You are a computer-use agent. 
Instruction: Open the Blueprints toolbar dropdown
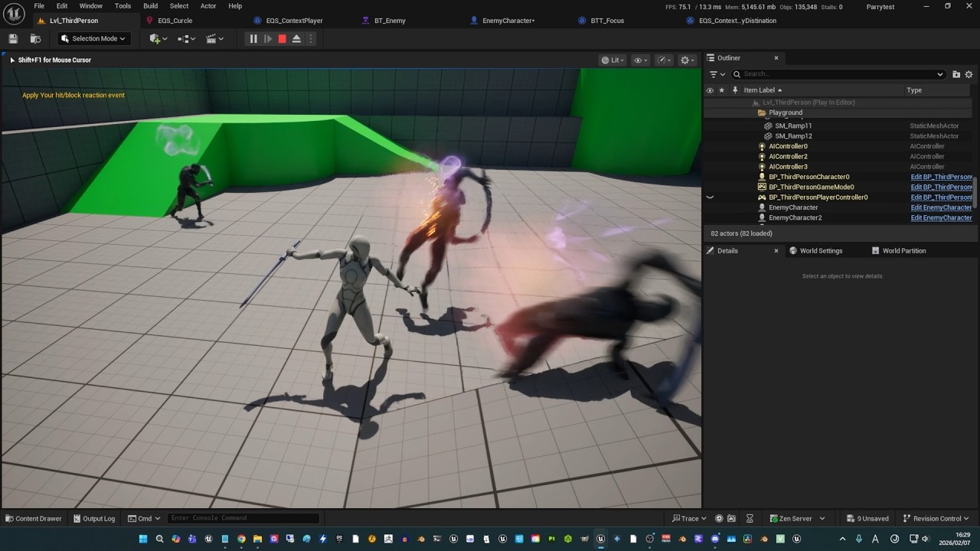coord(186,38)
